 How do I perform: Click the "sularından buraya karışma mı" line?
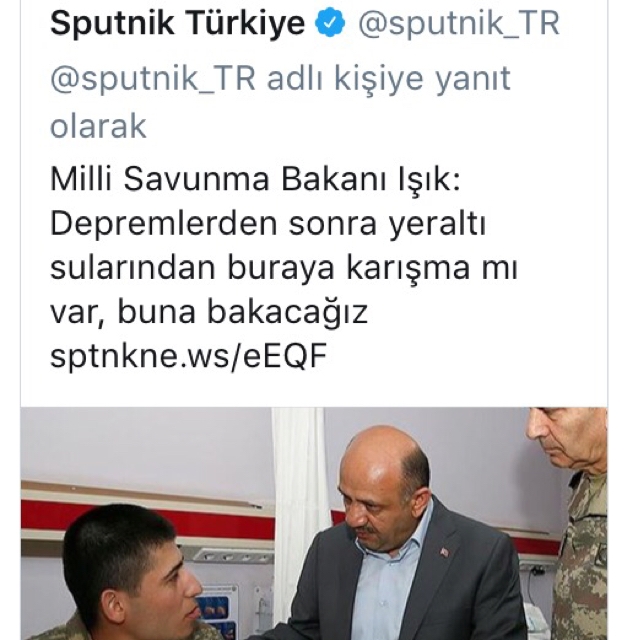284,268
